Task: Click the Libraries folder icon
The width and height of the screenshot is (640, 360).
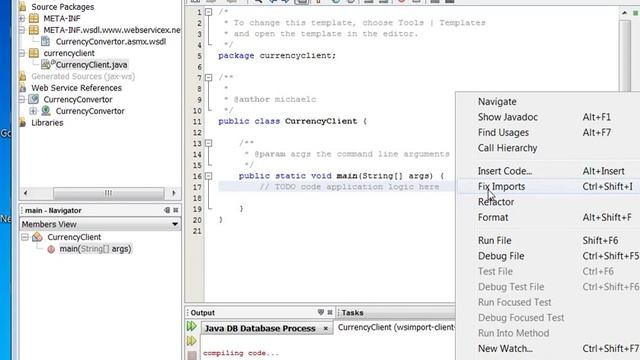Action: coord(23,122)
